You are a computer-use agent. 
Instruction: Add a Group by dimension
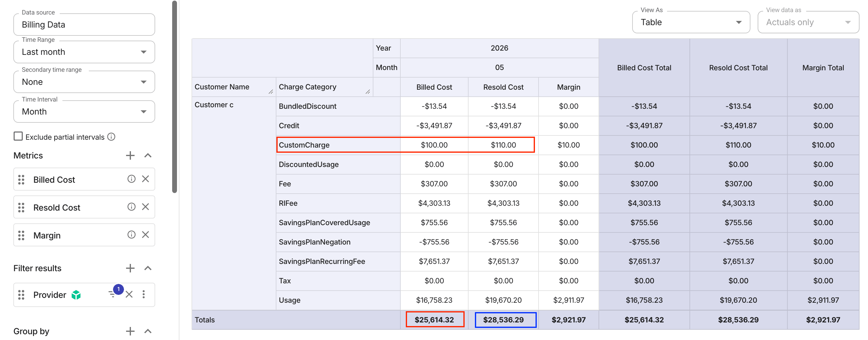click(x=130, y=331)
